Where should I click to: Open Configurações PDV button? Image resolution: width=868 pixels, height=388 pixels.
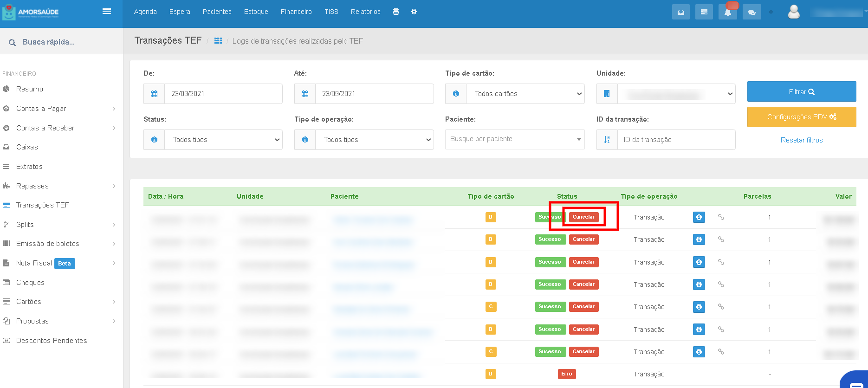pyautogui.click(x=802, y=117)
